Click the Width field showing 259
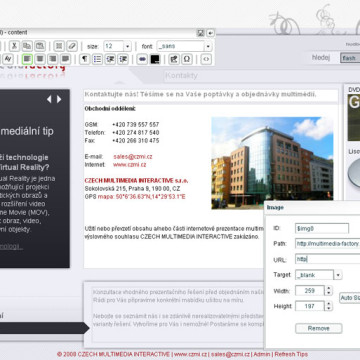 310,291
